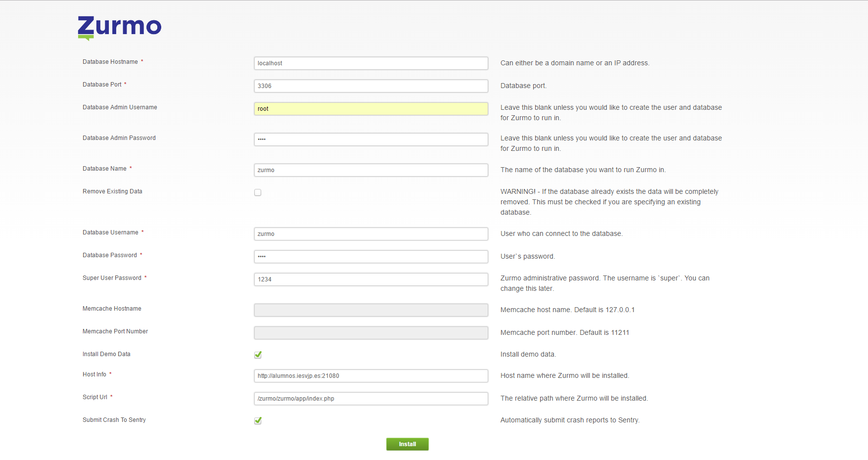Screen dimensions: 868x460
Task: Click the Zurmo logo
Action: click(119, 27)
